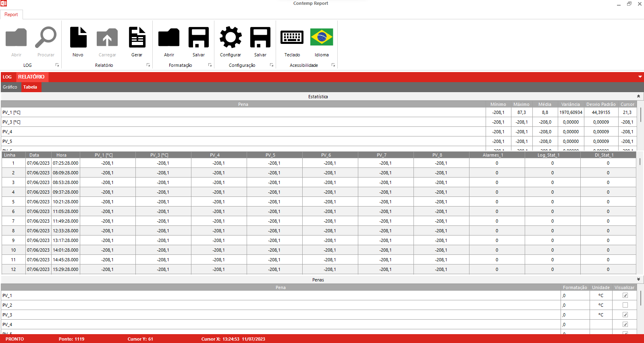
Task: Click the PV_1 [°C] column header
Action: pos(104,155)
